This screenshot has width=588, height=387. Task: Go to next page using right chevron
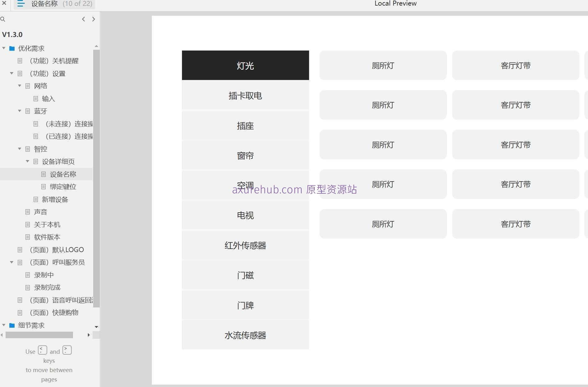93,19
